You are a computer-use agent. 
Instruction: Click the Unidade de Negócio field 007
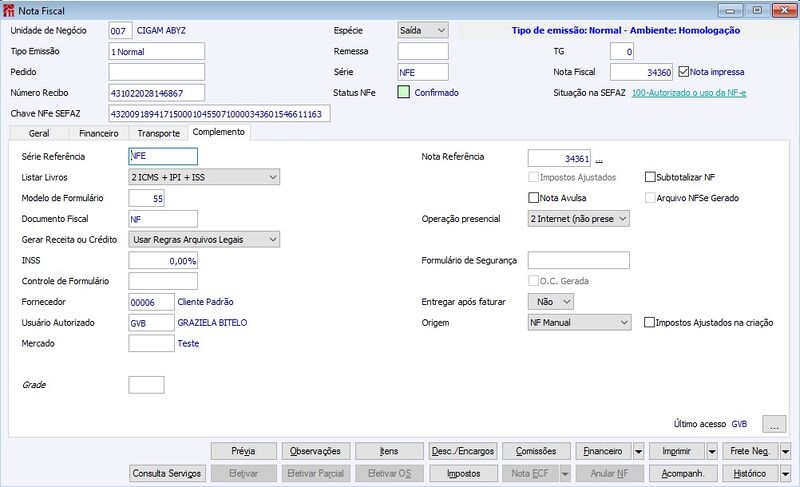120,31
